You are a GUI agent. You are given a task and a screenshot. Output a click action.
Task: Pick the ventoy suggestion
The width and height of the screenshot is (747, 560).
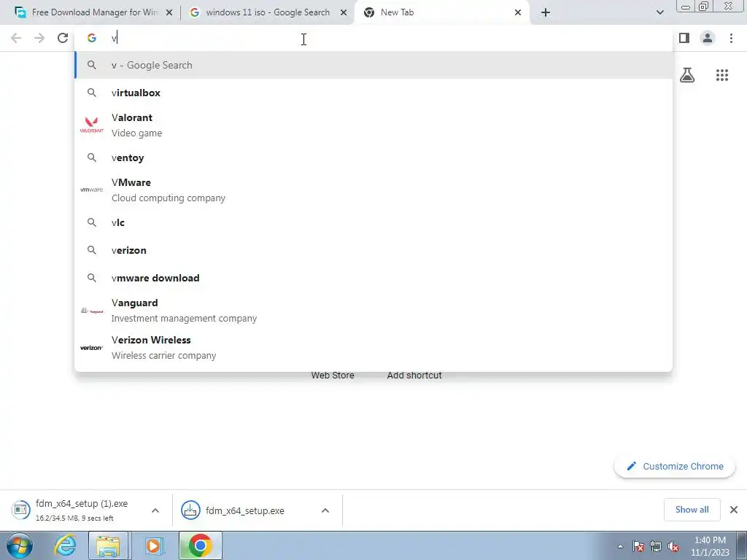coord(373,157)
